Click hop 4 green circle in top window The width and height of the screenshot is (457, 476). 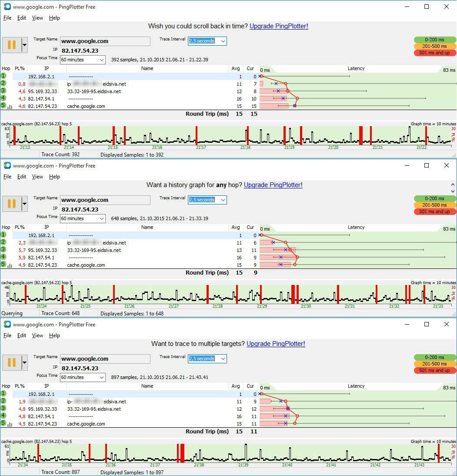pos(3,98)
